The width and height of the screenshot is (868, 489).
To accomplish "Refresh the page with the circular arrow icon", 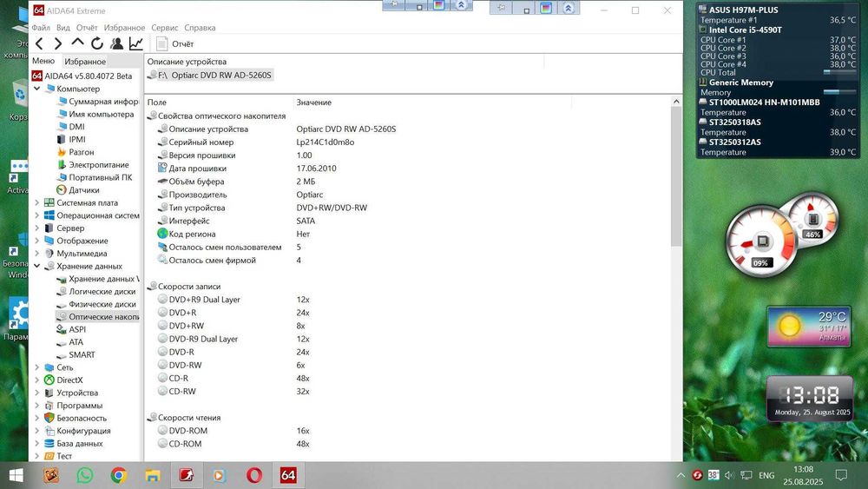I will pos(97,43).
